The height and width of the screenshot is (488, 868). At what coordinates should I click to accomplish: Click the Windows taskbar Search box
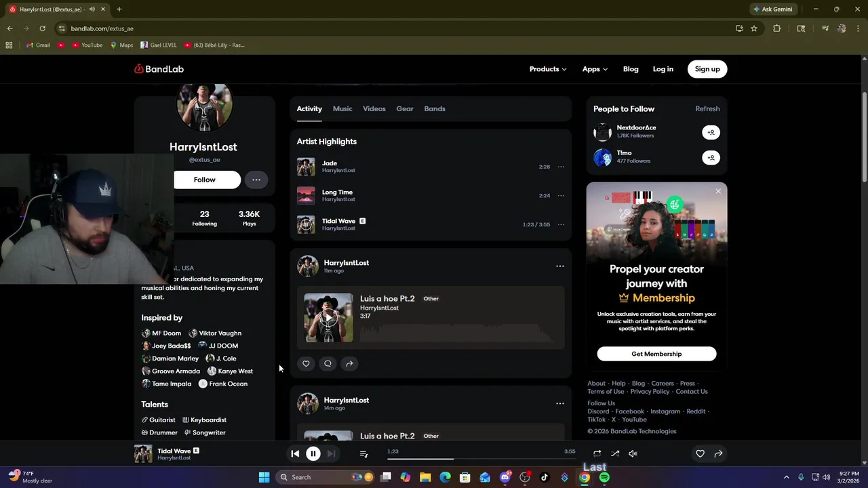point(326,477)
